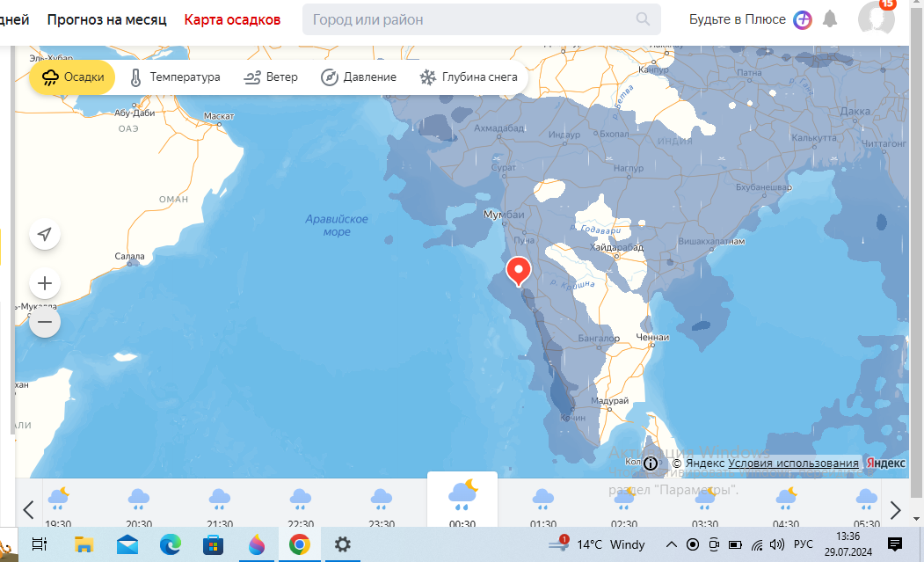Click the map info icon
This screenshot has width=924, height=562.
coord(651,463)
